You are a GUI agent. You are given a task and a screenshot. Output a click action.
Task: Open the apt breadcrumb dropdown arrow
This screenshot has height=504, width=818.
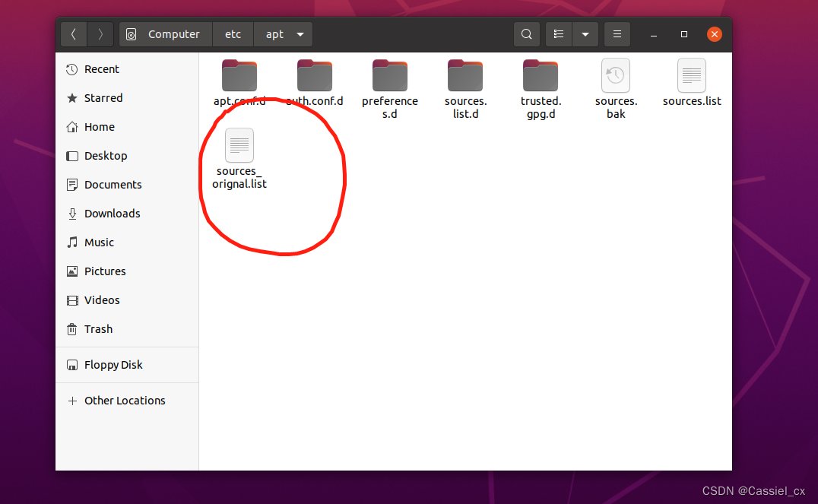[300, 34]
